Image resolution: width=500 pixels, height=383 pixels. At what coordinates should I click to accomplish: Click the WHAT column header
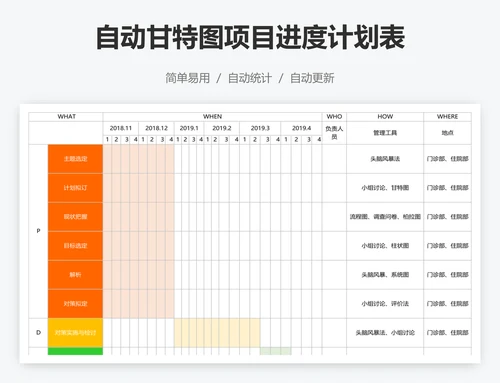click(x=66, y=117)
